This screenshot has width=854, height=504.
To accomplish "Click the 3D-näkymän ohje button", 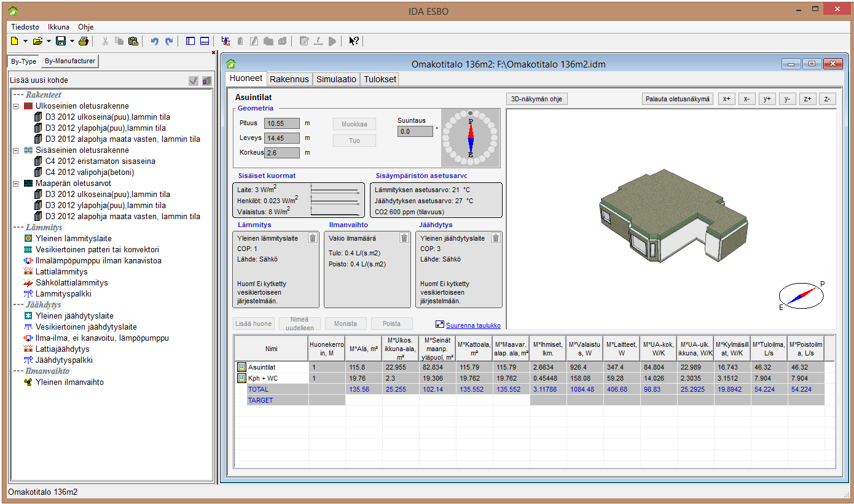I will [536, 99].
